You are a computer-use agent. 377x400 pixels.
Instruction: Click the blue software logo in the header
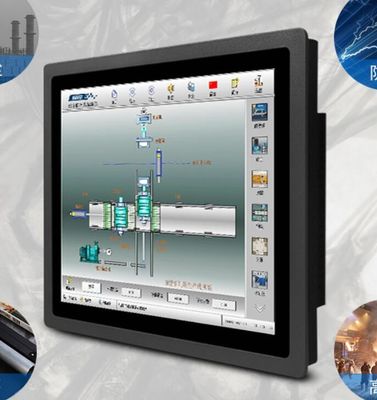click(x=83, y=97)
